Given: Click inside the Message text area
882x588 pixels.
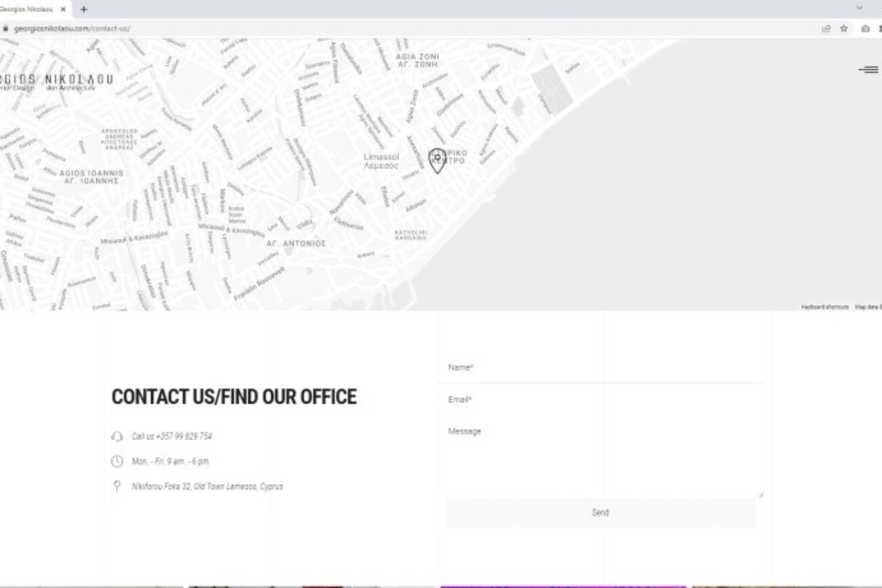Looking at the screenshot, I should pos(604,460).
